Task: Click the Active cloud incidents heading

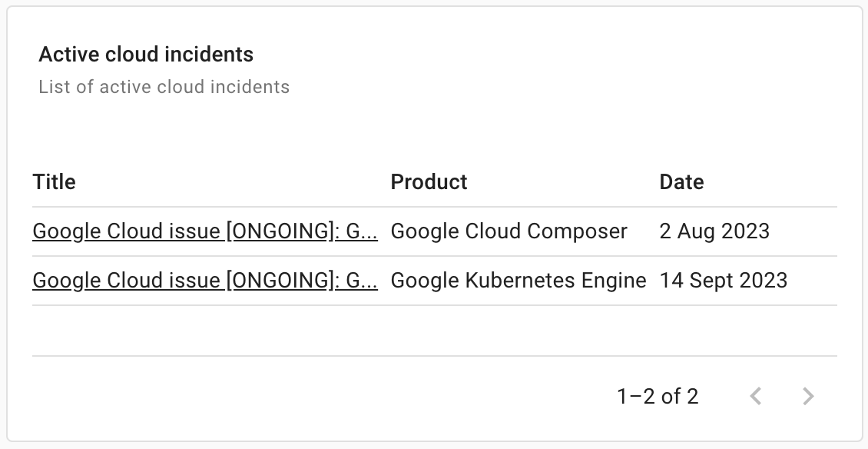Action: (145, 54)
